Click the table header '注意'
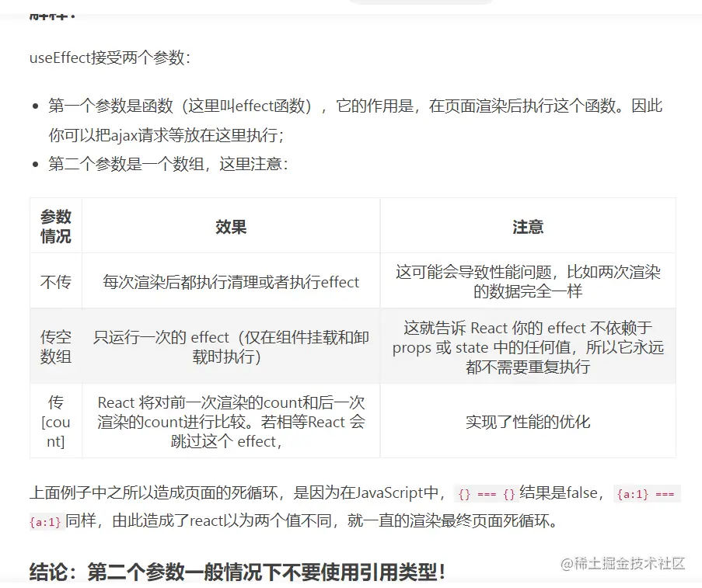This screenshot has width=702, height=588. pyautogui.click(x=528, y=227)
